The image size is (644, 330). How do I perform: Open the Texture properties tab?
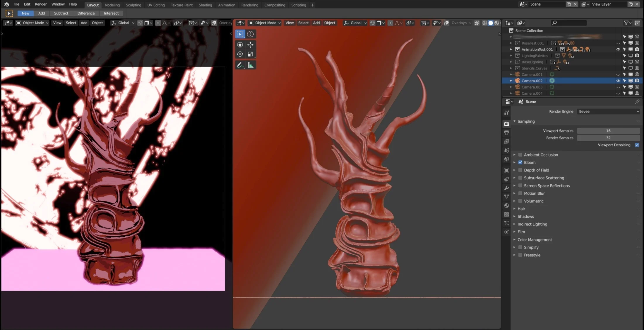point(506,214)
